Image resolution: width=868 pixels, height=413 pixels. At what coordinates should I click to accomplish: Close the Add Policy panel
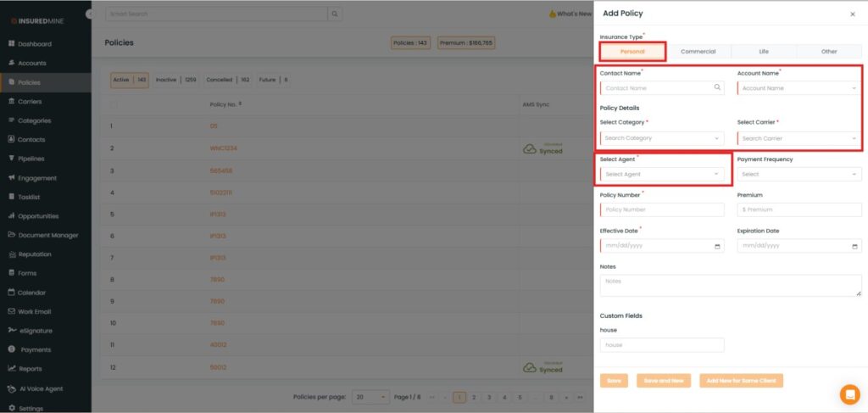point(852,14)
